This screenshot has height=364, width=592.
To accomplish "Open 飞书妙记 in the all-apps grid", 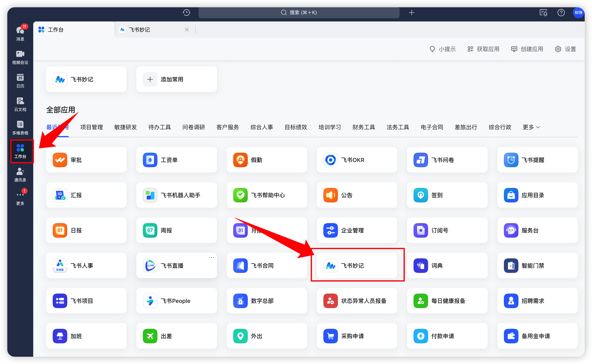I will 357,266.
